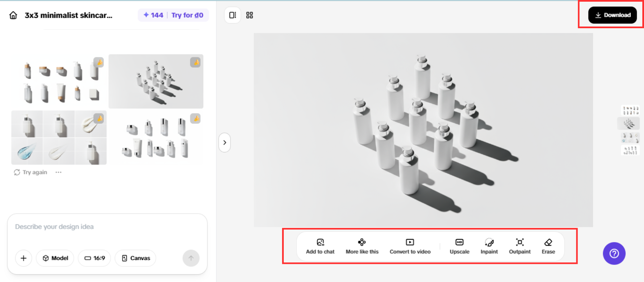Select third mini thumbnail in right strip

pos(630,138)
